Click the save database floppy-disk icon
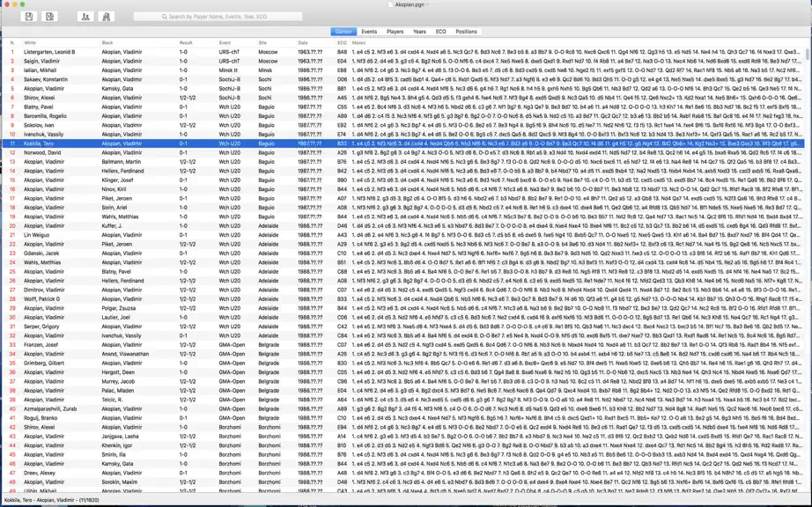The height and width of the screenshot is (507, 812). 29,17
